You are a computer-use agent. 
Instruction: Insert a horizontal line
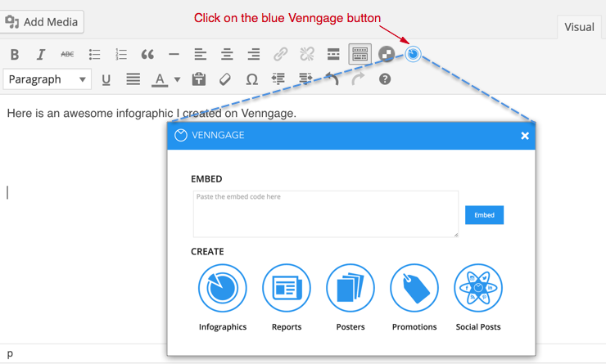coord(174,55)
